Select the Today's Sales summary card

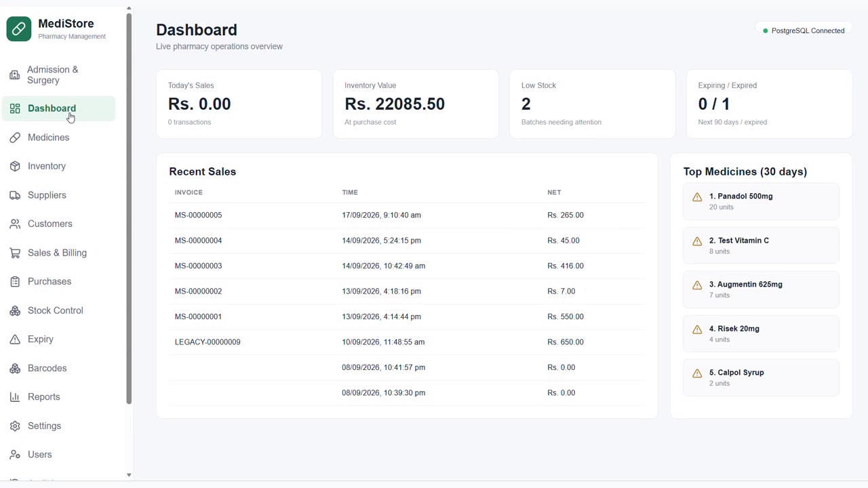coord(239,104)
